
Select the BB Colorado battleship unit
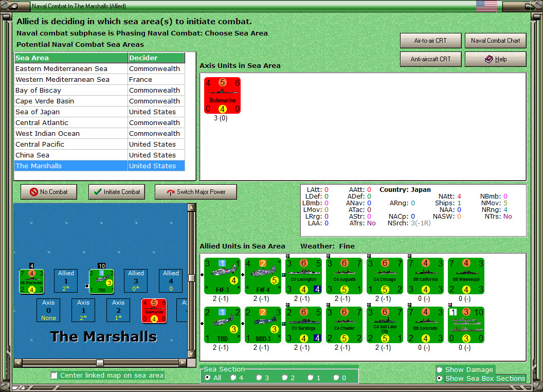[x=426, y=325]
